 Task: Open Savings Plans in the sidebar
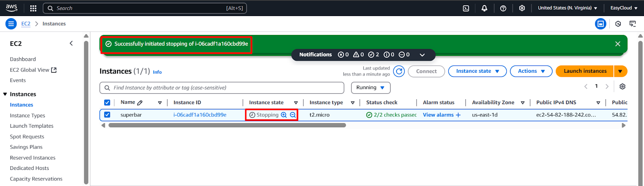[26, 147]
